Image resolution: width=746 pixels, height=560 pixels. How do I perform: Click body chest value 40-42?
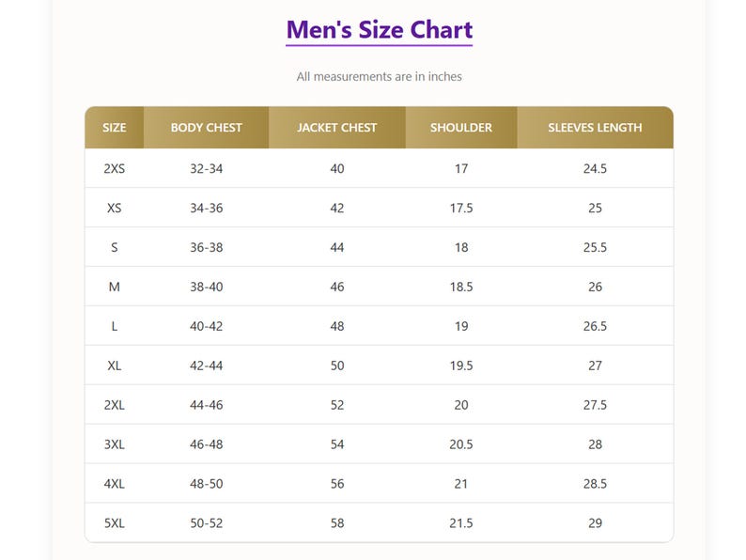click(x=206, y=326)
